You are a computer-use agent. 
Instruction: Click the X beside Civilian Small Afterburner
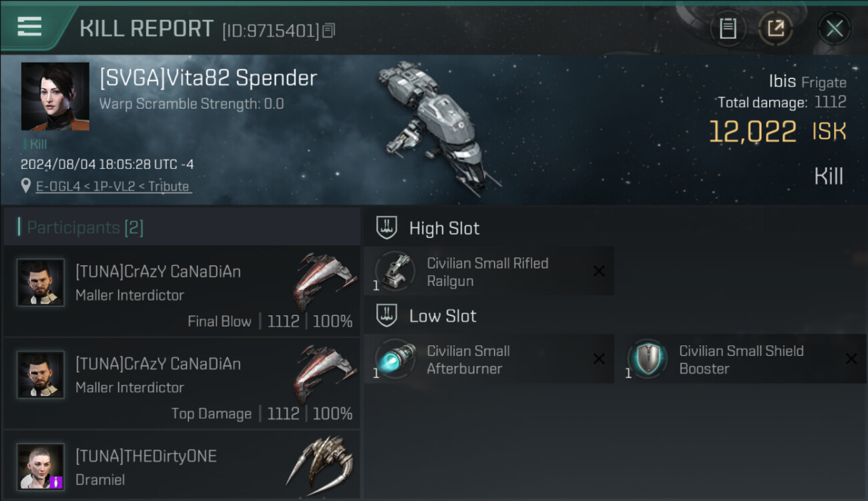599,359
